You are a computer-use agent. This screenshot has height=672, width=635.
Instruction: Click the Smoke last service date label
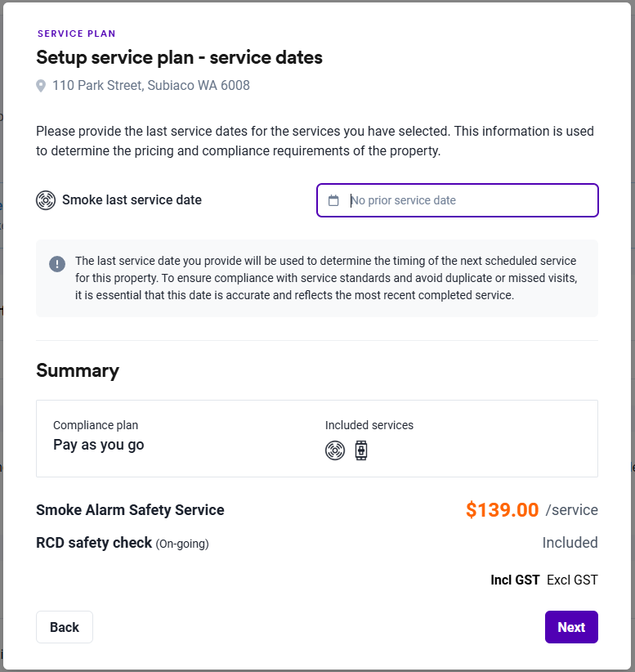point(132,200)
